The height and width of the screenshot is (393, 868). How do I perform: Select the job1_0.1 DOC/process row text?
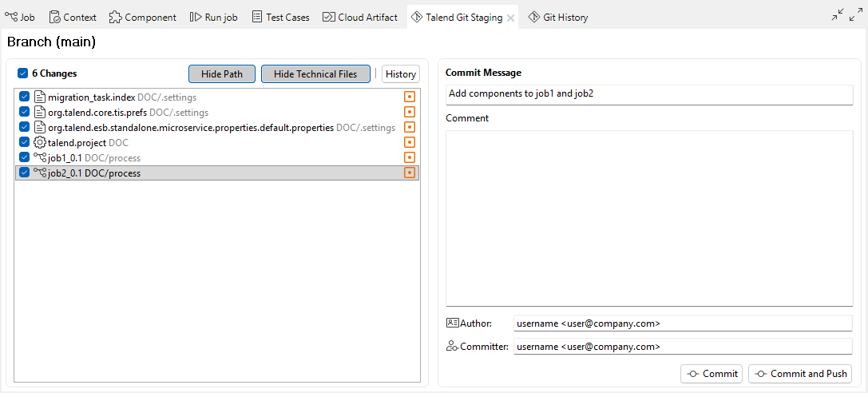pos(94,157)
